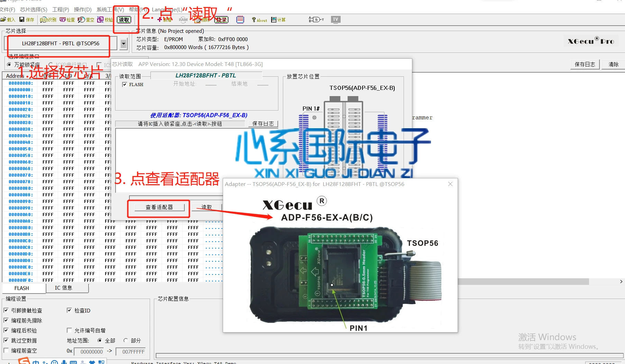This screenshot has width=625, height=364.
Task: Switch to the FLASH tab
Action: point(24,288)
